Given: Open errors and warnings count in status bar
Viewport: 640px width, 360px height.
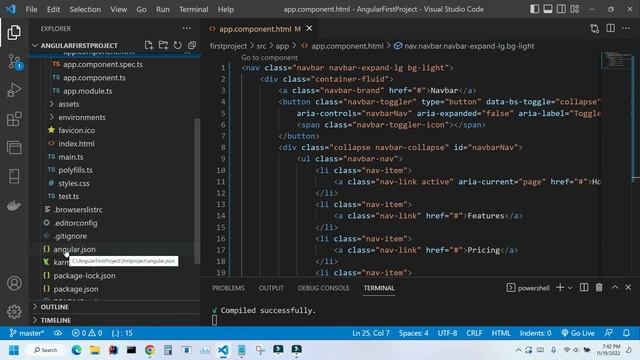Looking at the screenshot, I should pos(87,333).
